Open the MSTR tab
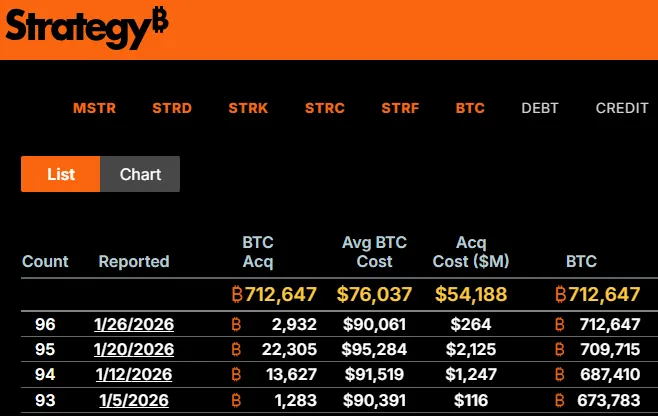This screenshot has width=658, height=416. pyautogui.click(x=94, y=108)
